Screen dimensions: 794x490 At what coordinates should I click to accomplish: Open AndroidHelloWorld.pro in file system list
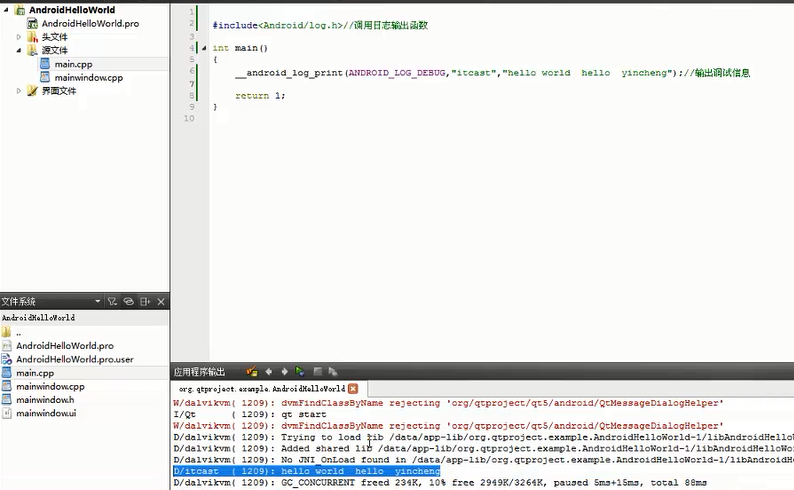tap(65, 346)
